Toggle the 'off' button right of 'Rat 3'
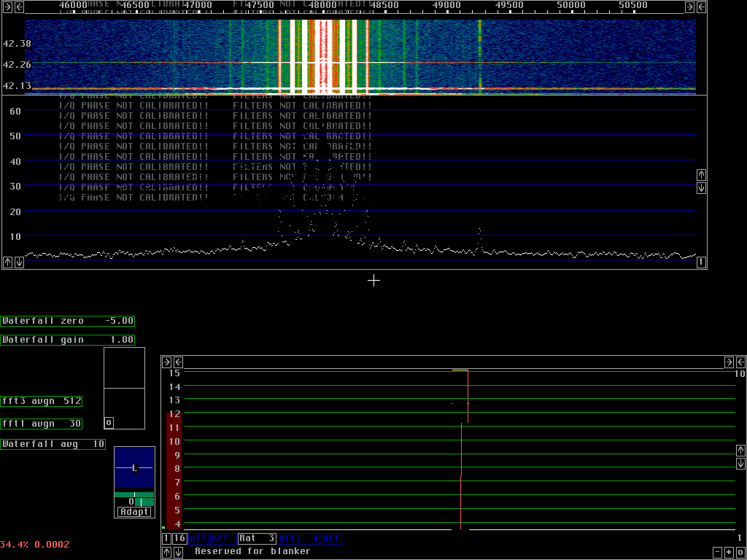 pos(287,539)
